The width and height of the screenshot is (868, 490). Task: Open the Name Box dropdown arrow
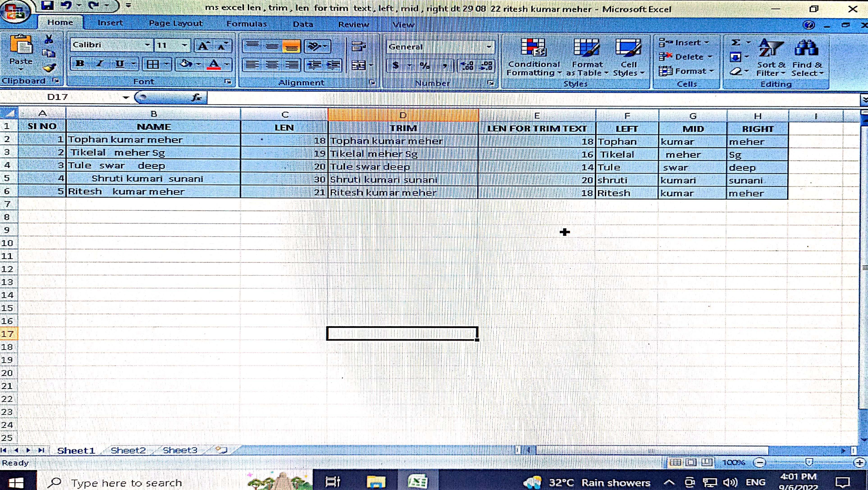point(126,98)
